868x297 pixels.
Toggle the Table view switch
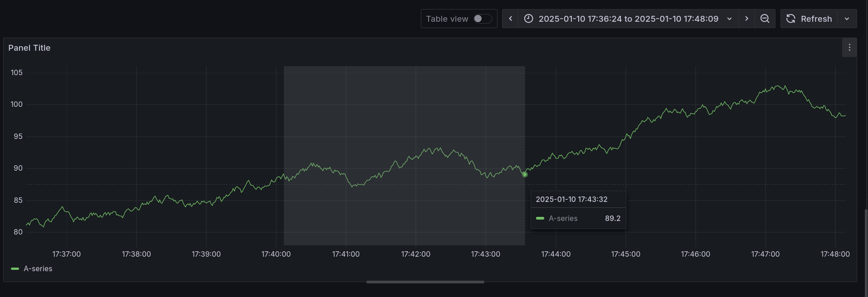click(482, 19)
